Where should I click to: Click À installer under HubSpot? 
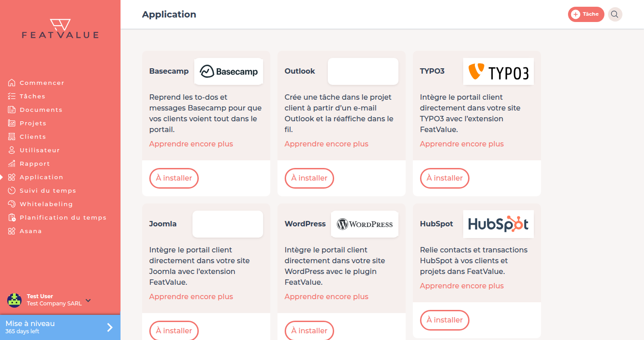tap(445, 320)
